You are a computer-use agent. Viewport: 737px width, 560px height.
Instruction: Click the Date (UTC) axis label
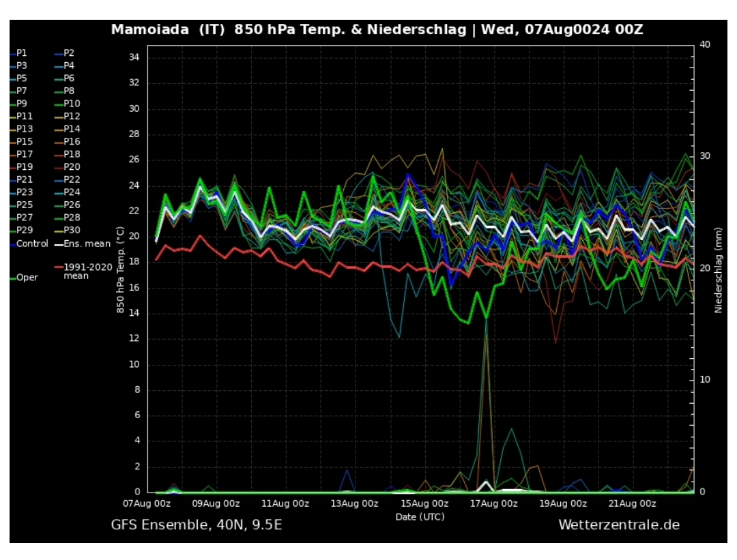pyautogui.click(x=420, y=517)
